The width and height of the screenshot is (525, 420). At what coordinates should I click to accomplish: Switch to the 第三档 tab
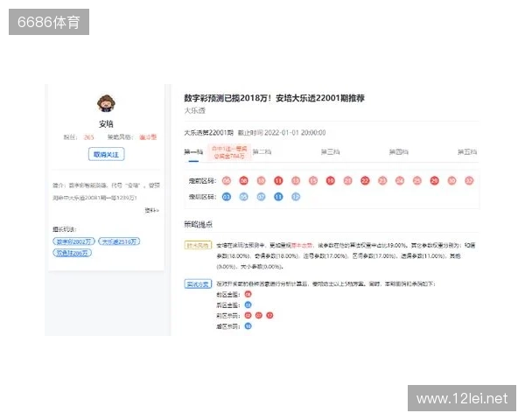coord(330,152)
